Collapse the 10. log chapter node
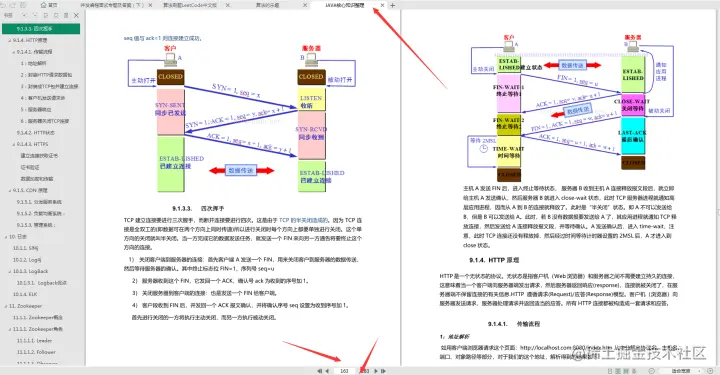The height and width of the screenshot is (375, 720). [x=6, y=236]
